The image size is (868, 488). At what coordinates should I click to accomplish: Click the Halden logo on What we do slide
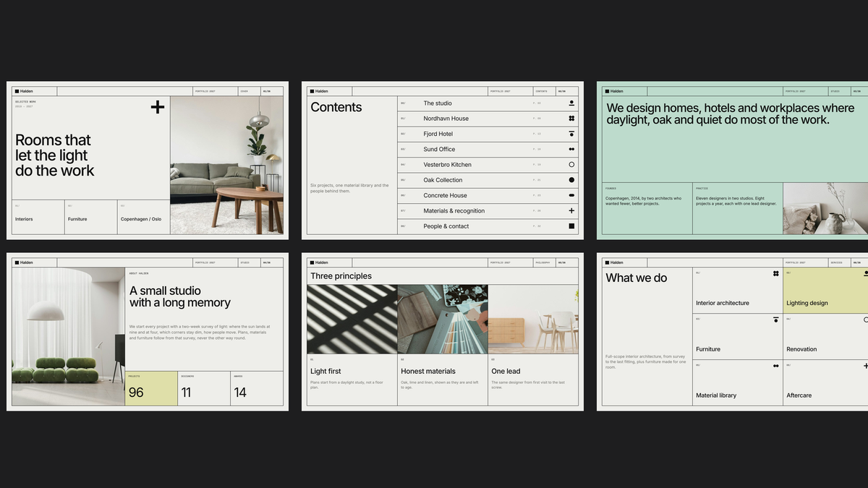pyautogui.click(x=614, y=262)
